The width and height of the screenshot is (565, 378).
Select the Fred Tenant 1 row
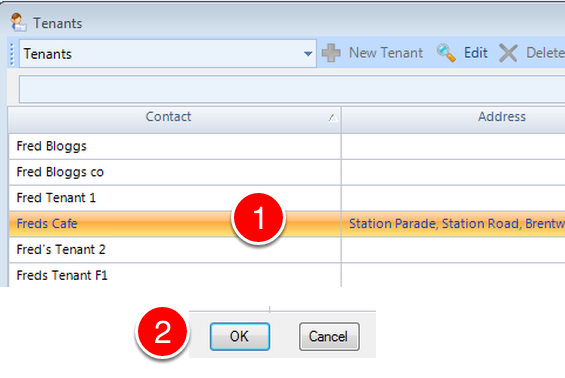click(x=287, y=198)
